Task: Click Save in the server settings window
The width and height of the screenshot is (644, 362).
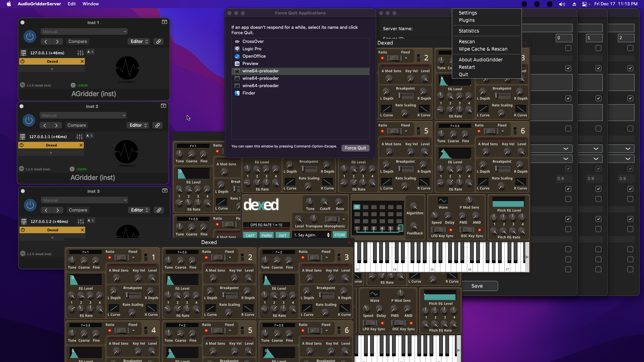Action: click(477, 286)
